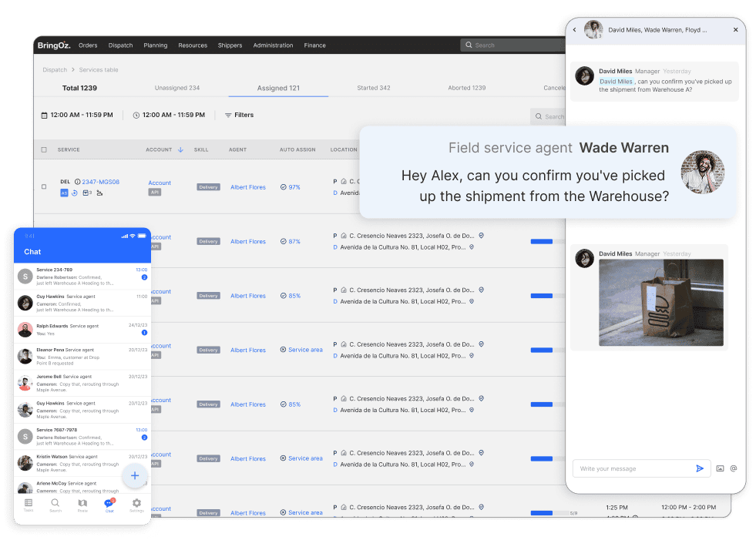This screenshot has height=540, width=756.
Task: Open the Eleanor Pena conversation on mobile
Action: point(82,357)
